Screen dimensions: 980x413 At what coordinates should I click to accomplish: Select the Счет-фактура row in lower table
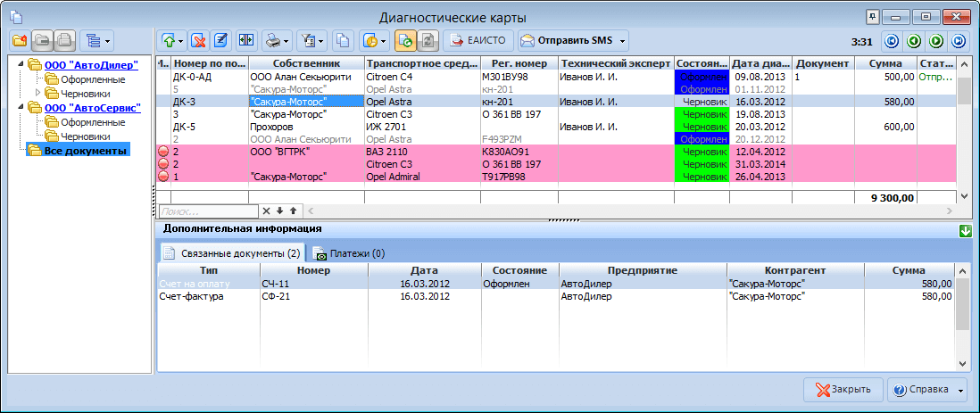click(556, 296)
